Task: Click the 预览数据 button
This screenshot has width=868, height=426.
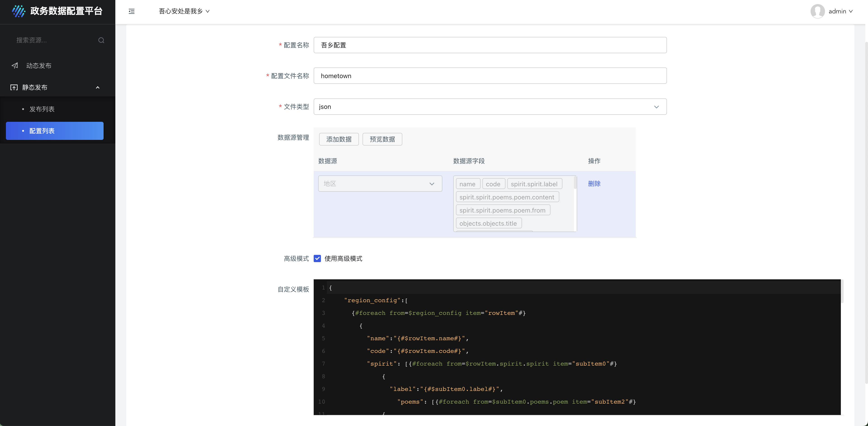Action: (382, 139)
